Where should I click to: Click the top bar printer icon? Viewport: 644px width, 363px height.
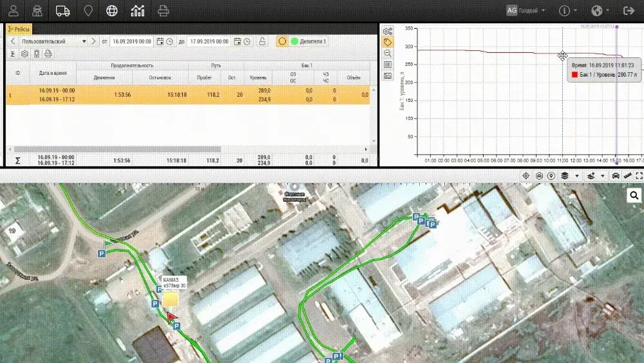pyautogui.click(x=163, y=11)
